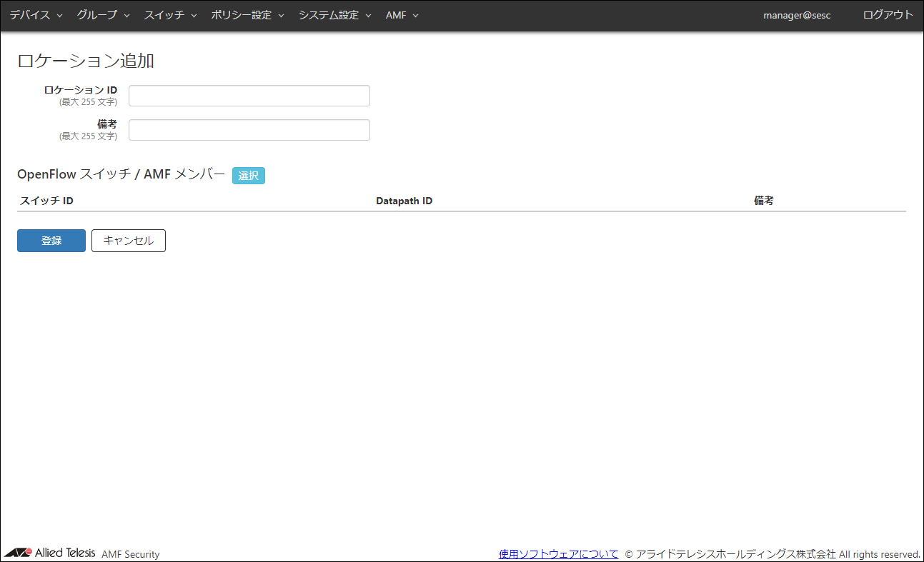The height and width of the screenshot is (562, 924).
Task: Cancel using the キャンセル button
Action: point(129,241)
